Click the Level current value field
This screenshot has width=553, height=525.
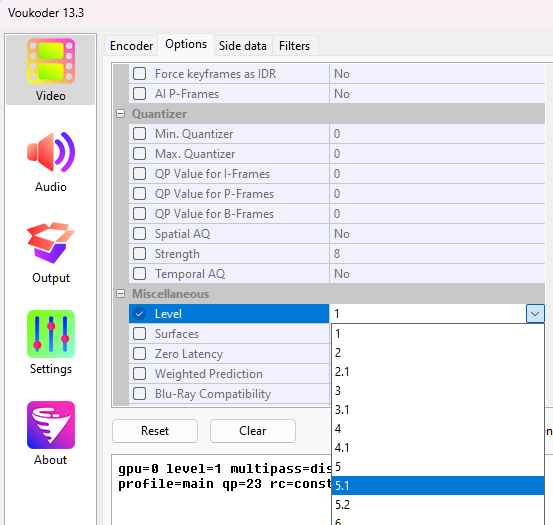[428, 314]
